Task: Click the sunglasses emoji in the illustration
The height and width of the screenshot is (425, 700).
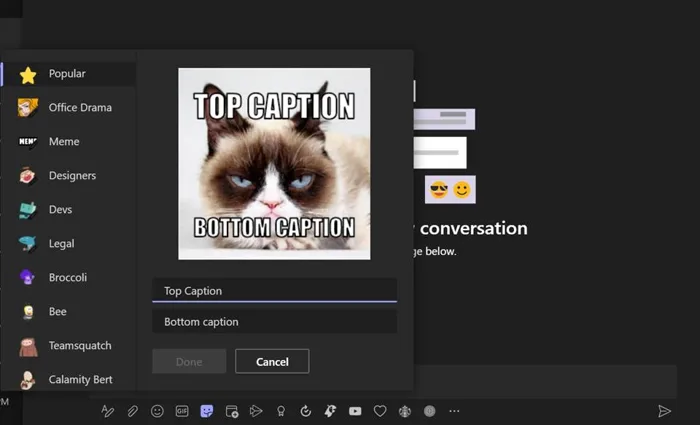Action: (x=439, y=190)
